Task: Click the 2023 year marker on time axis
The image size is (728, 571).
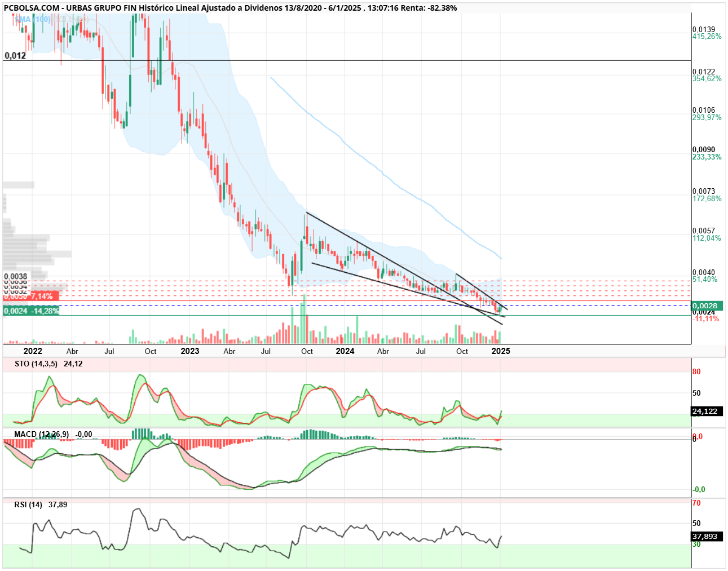Action: click(190, 351)
